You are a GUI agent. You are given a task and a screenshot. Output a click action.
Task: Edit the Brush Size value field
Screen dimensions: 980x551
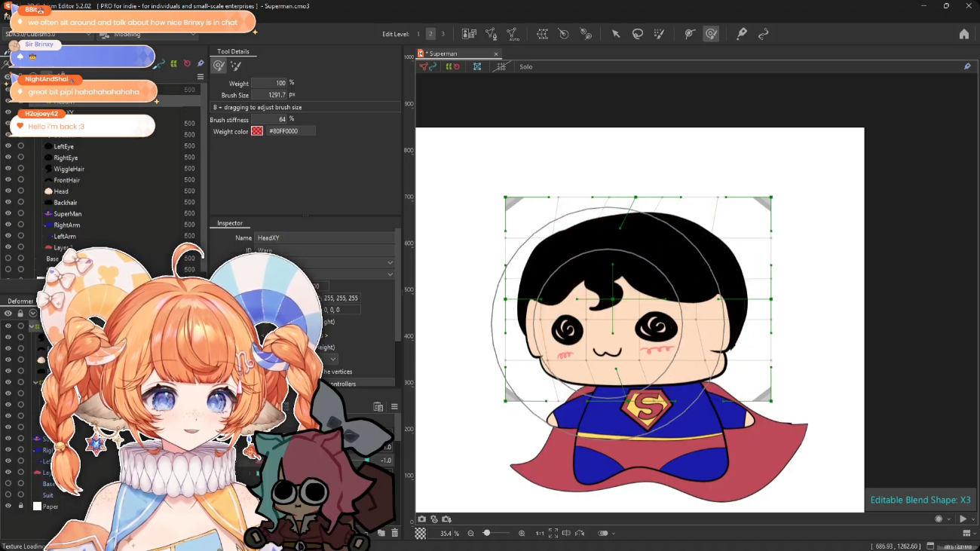(269, 95)
